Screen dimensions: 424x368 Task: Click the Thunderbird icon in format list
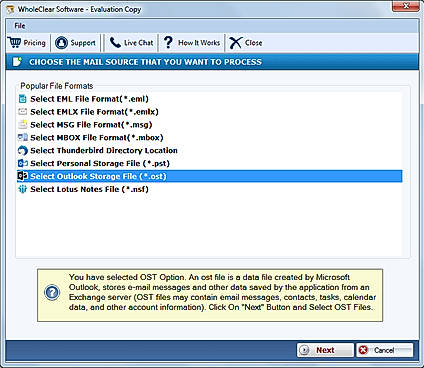point(22,151)
